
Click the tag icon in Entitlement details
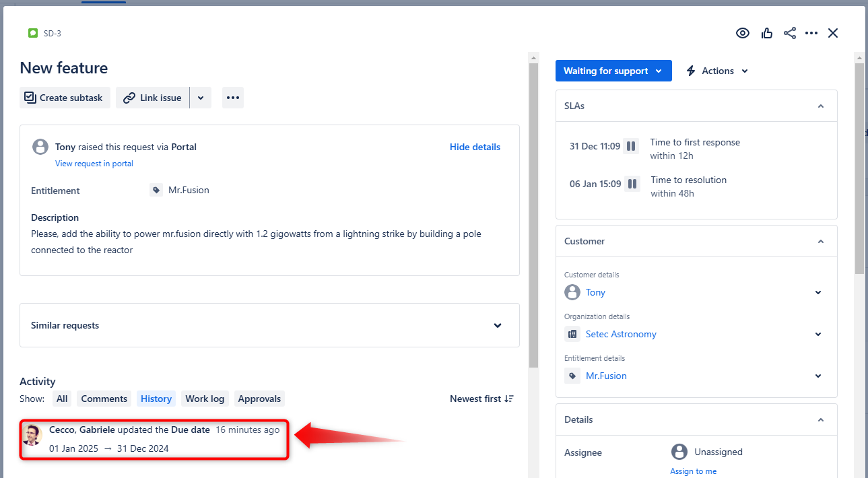pyautogui.click(x=572, y=376)
